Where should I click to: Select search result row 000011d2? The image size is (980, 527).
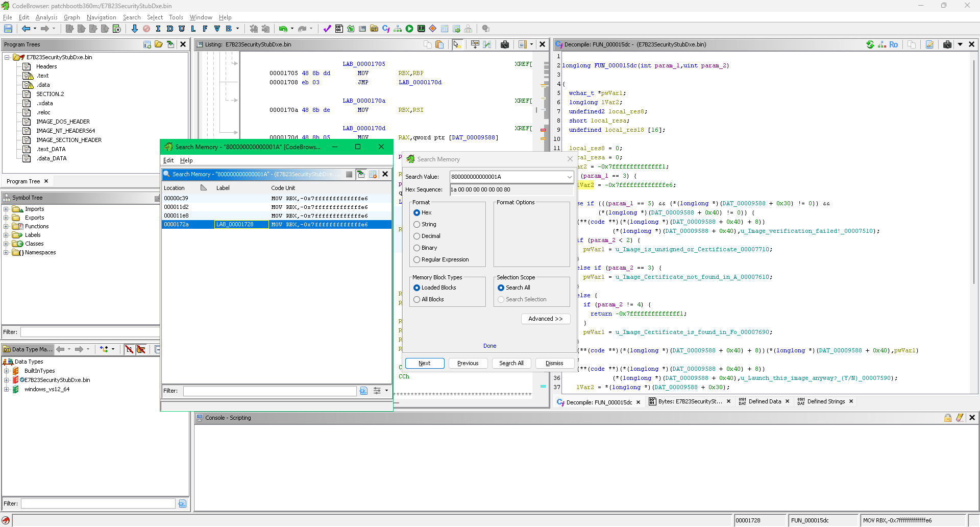tap(277, 207)
